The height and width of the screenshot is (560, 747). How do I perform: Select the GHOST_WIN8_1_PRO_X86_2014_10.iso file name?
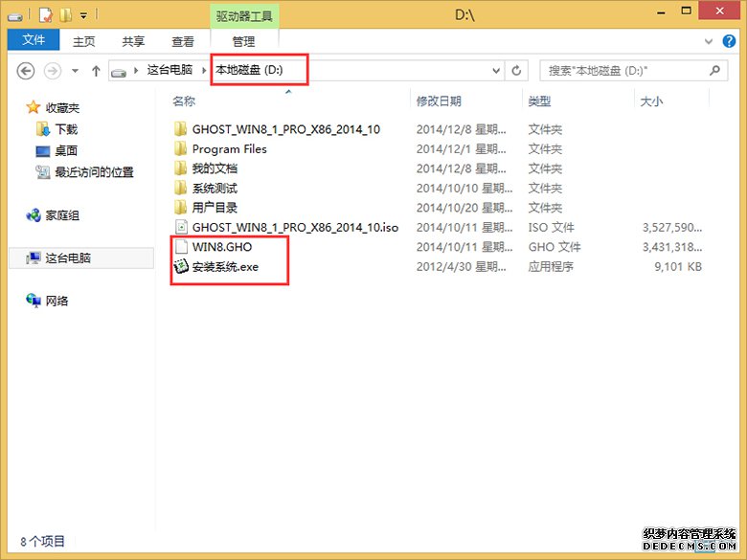(x=295, y=227)
